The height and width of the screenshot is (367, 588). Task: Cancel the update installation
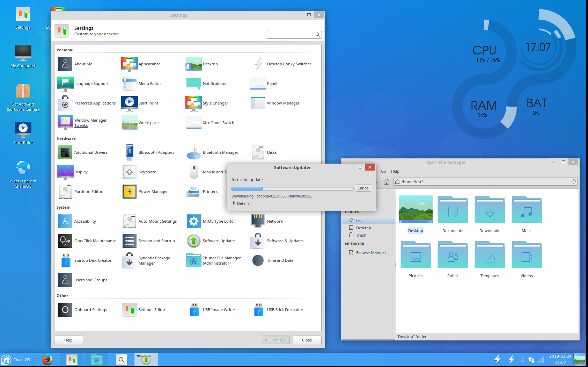click(363, 188)
